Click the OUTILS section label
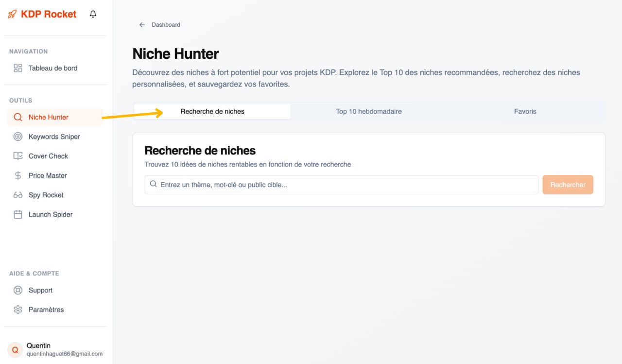622x364 pixels. click(21, 101)
